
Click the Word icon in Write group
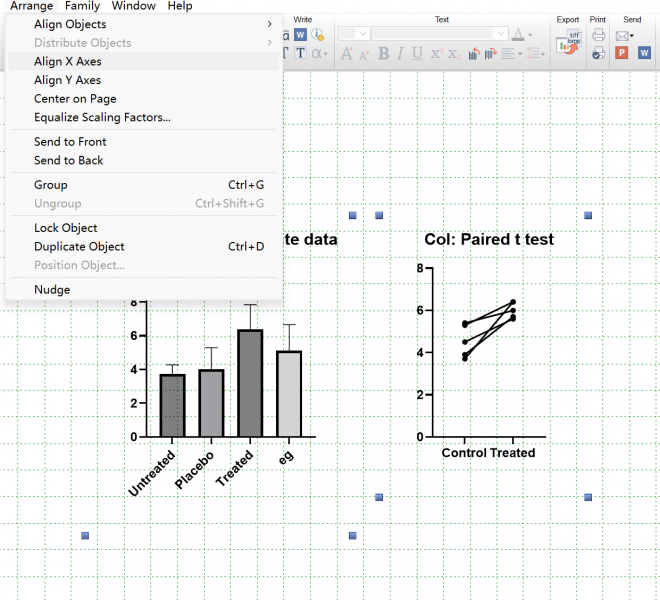[x=300, y=35]
